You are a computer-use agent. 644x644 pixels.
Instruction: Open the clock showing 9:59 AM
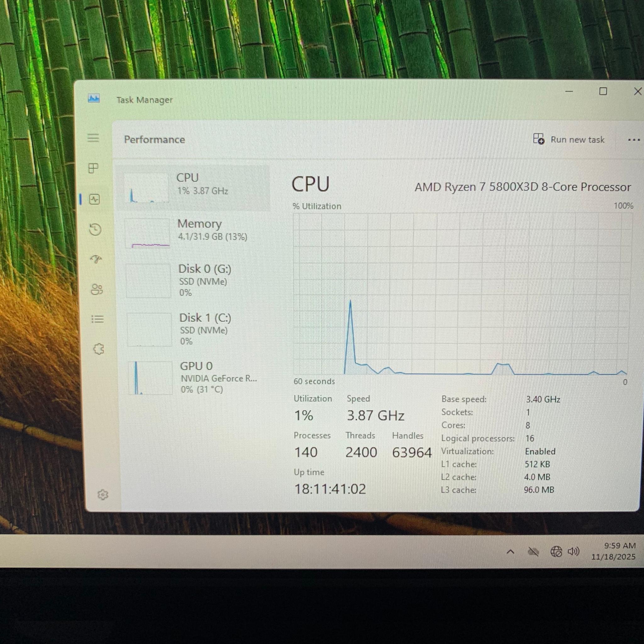pos(613,551)
